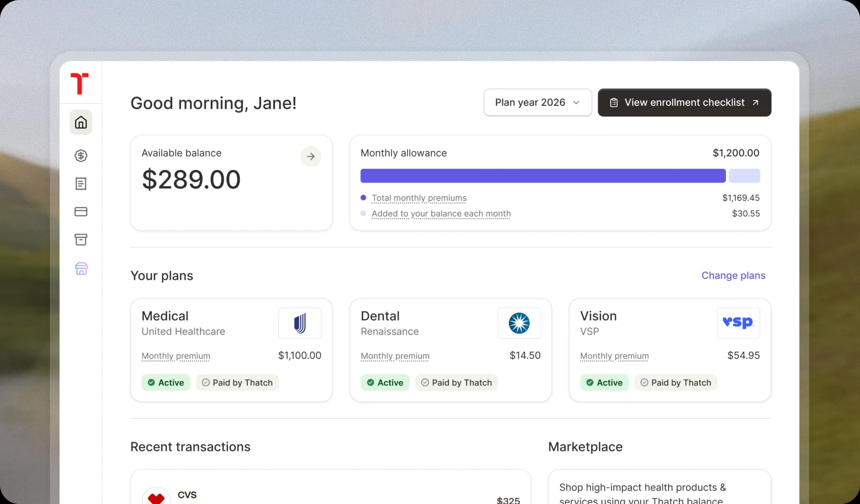
Task: Open the Plan year 2026 dropdown
Action: [x=537, y=102]
